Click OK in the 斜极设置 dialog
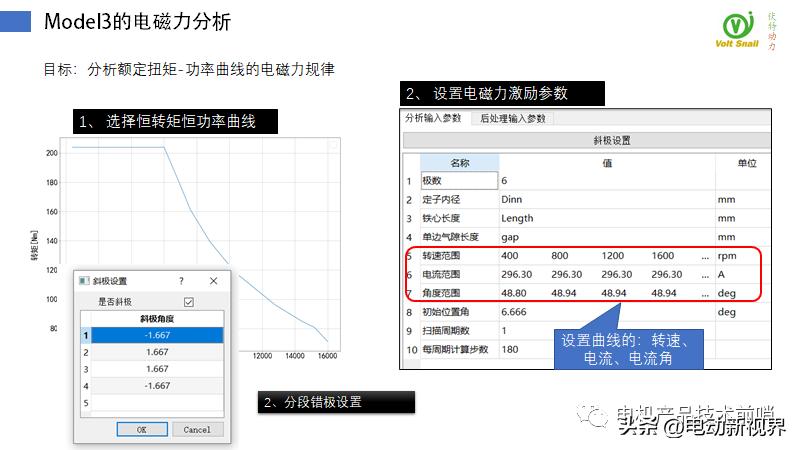Image resolution: width=800 pixels, height=450 pixels. click(142, 430)
